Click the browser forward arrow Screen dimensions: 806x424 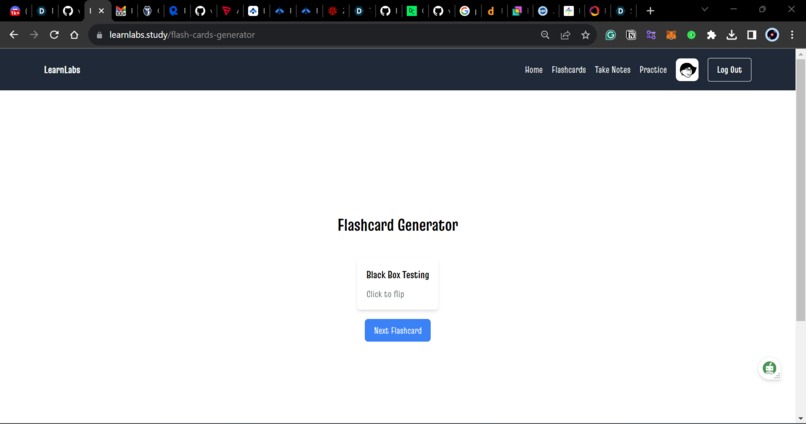(x=34, y=35)
